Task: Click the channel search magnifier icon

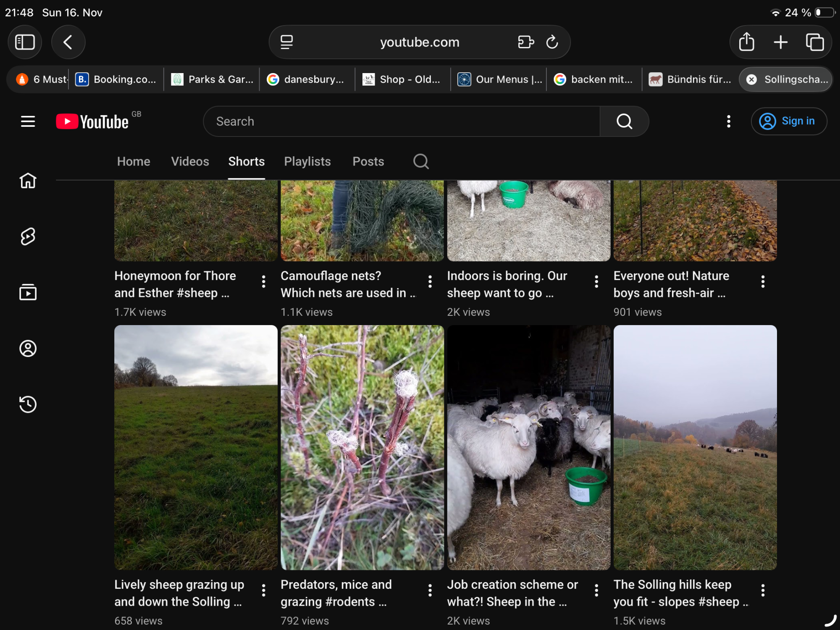Action: [x=421, y=161]
